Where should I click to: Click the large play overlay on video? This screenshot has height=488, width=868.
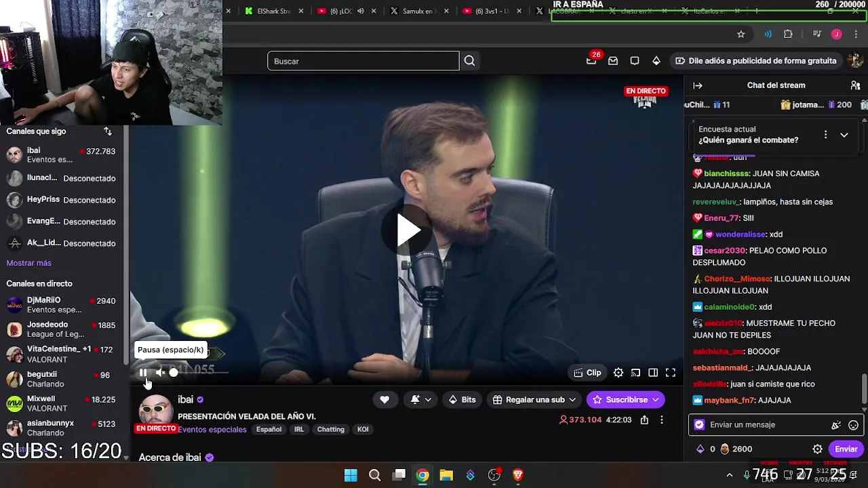point(408,230)
